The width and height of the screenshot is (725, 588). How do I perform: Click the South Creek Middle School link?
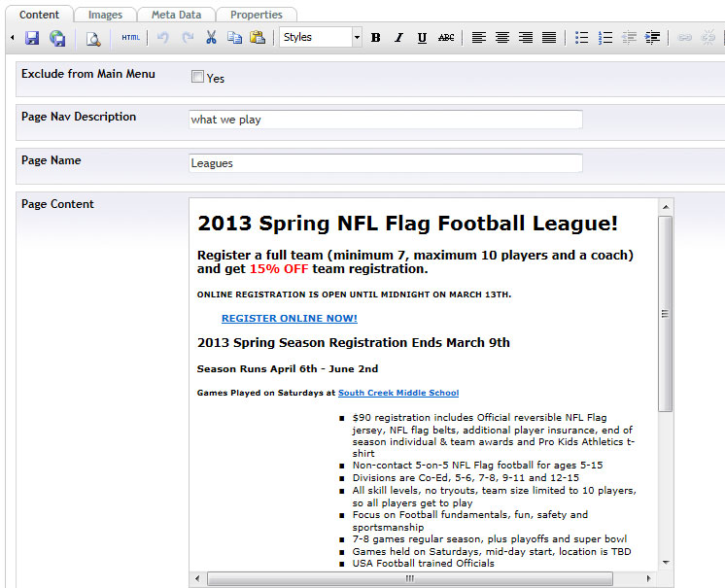click(398, 393)
